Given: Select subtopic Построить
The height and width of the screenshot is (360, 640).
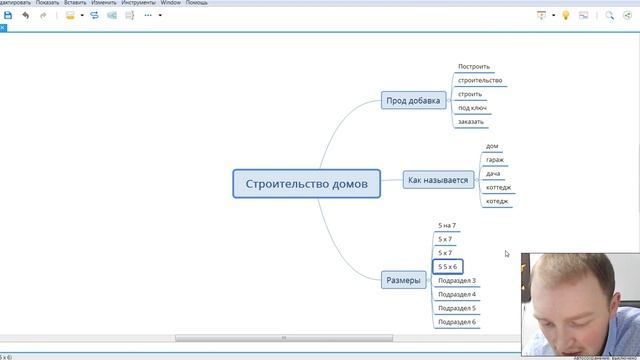Looking at the screenshot, I should (x=474, y=67).
